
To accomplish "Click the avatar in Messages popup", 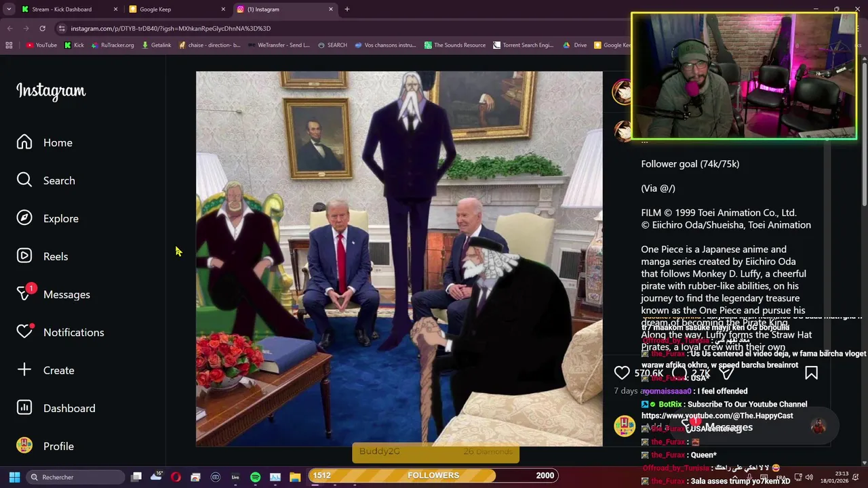I will pos(818,426).
